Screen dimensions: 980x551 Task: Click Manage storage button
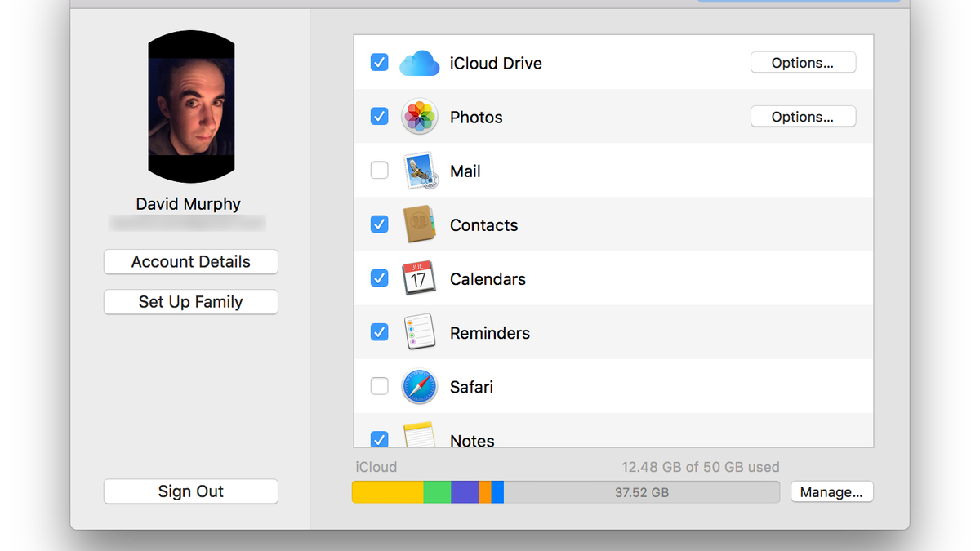(831, 492)
